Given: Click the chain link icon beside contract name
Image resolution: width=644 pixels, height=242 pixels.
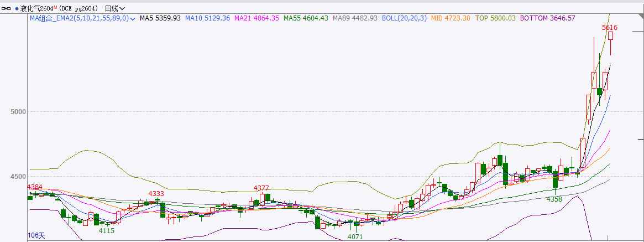Looking at the screenshot, I should [x=6, y=8].
